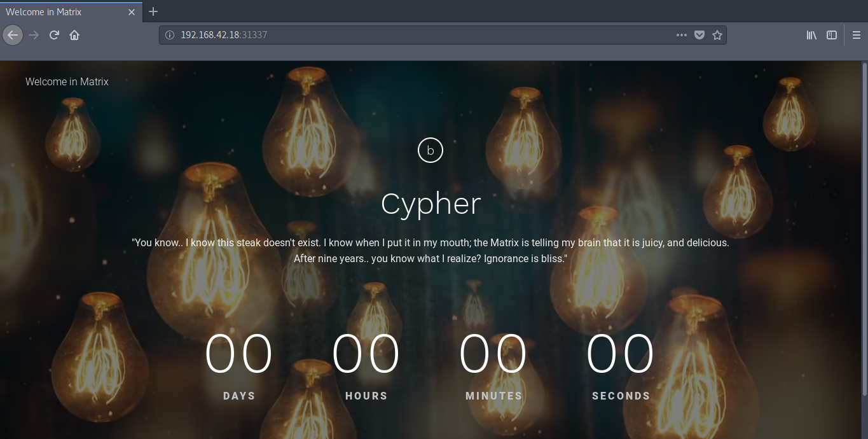Click the SECONDS countdown label
The width and height of the screenshot is (868, 439).
(621, 396)
